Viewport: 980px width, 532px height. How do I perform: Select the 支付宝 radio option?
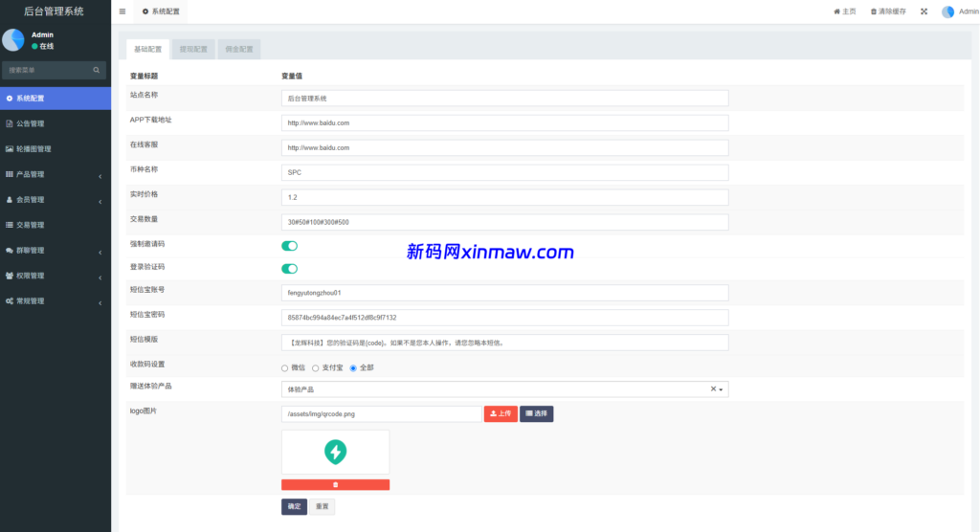click(x=316, y=368)
